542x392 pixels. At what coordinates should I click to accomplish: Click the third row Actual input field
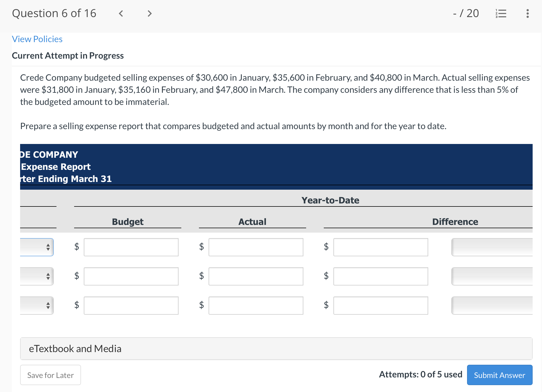(x=256, y=306)
